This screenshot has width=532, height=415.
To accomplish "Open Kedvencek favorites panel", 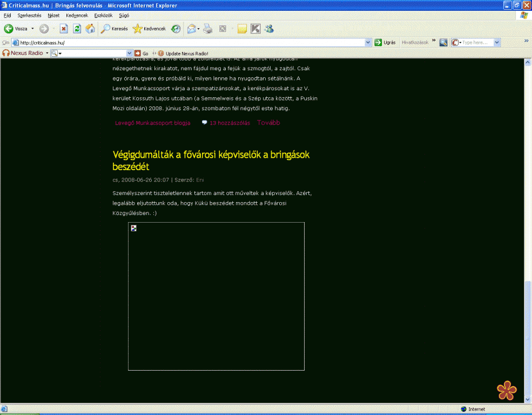I will click(150, 29).
